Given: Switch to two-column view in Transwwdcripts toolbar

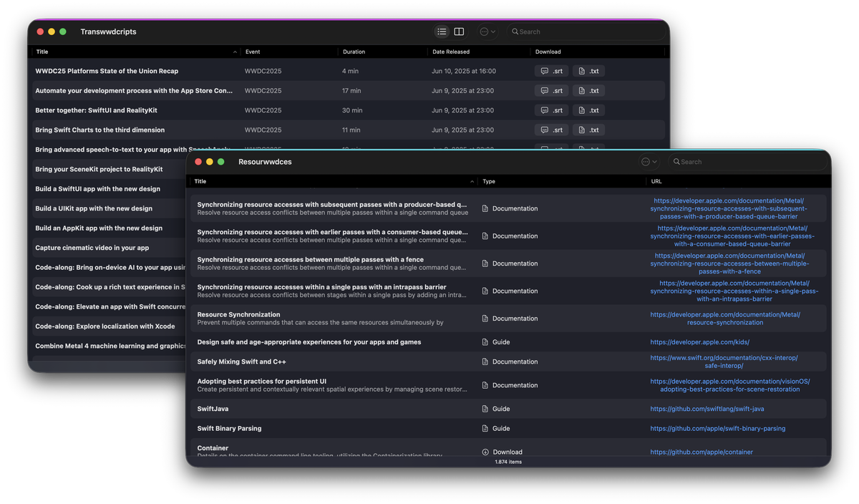Looking at the screenshot, I should tap(459, 31).
